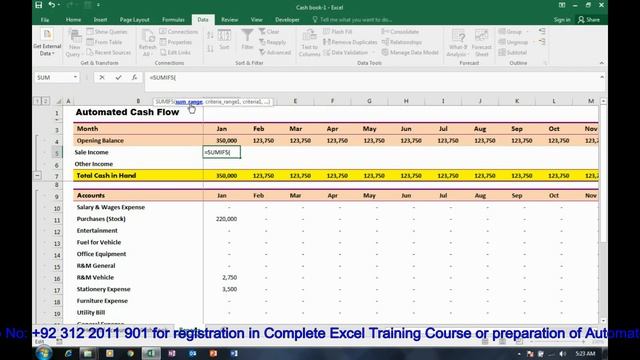Click sum_range link in the SUMIFS tooltip
Viewport: 640px width, 360px height.
(x=189, y=102)
